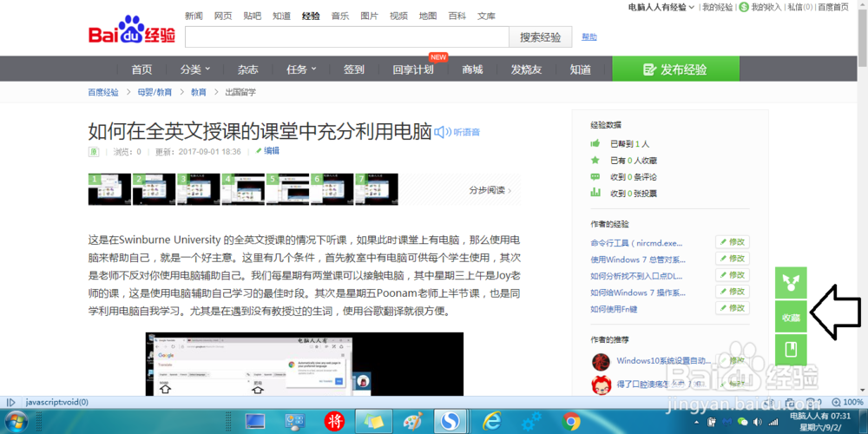Open the 杂志 nav item
This screenshot has width=868, height=434.
pyautogui.click(x=248, y=69)
